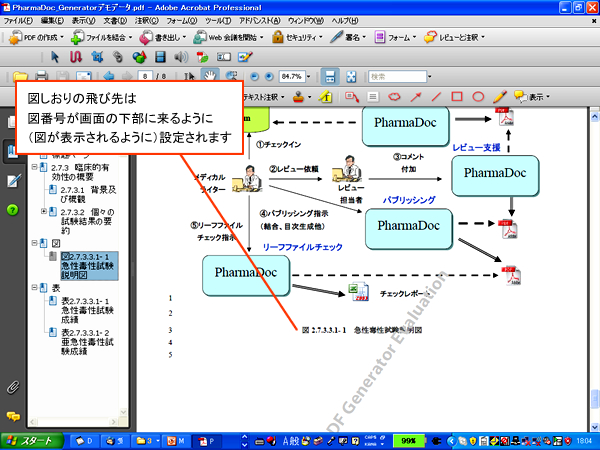Open the 文書(D) menu
The height and width of the screenshot is (450, 600).
pos(115,21)
